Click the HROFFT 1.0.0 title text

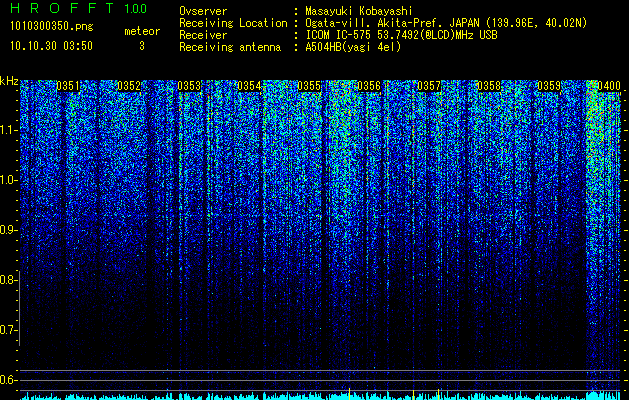(x=79, y=8)
